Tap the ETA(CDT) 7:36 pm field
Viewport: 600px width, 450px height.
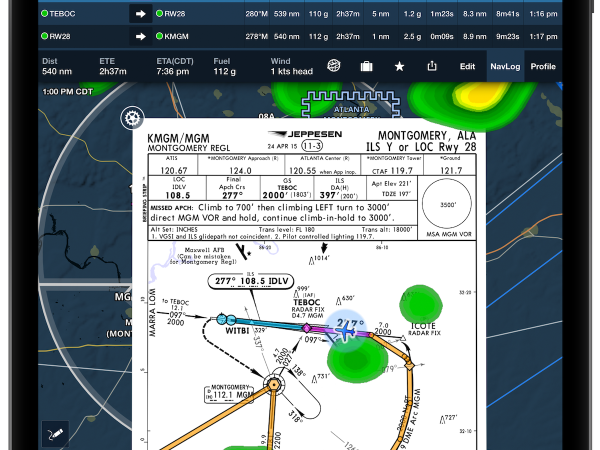click(175, 67)
